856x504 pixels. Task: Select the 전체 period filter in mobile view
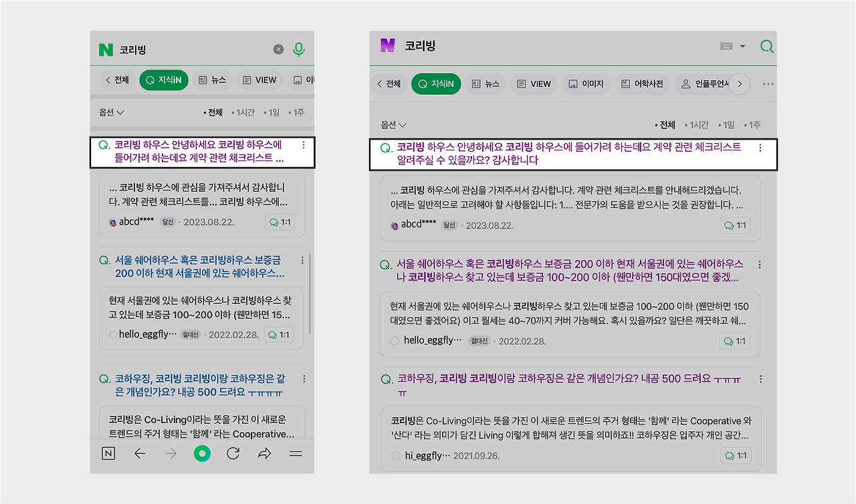coord(213,112)
